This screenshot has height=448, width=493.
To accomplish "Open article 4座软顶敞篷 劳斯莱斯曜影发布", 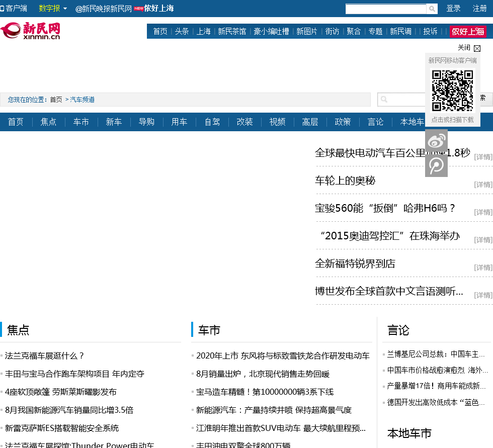I will 61,392.
